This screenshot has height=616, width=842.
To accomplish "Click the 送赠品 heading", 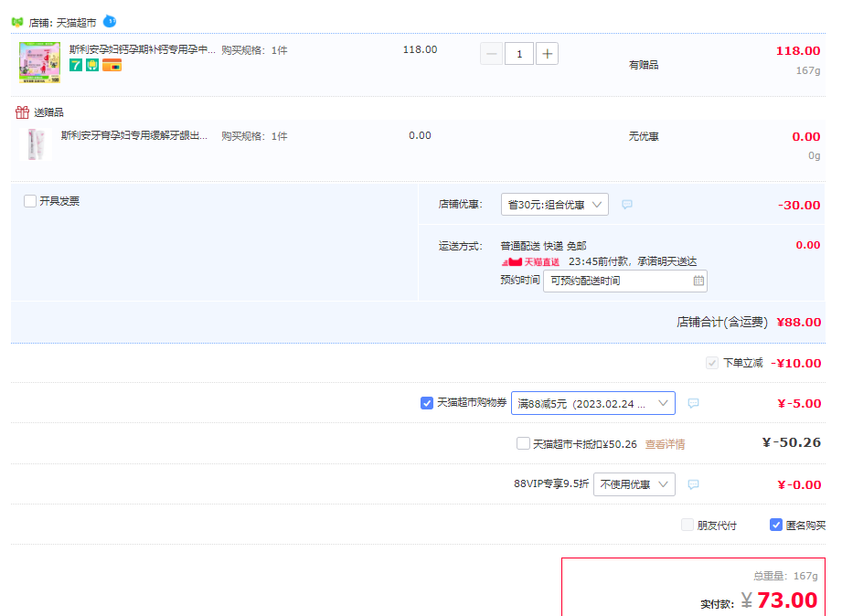I will pos(48,112).
